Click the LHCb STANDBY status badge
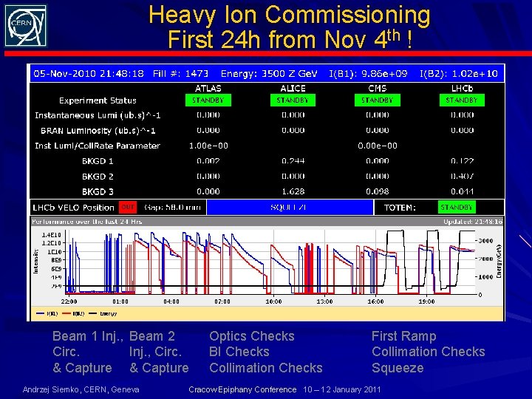532x399 pixels. (462, 100)
